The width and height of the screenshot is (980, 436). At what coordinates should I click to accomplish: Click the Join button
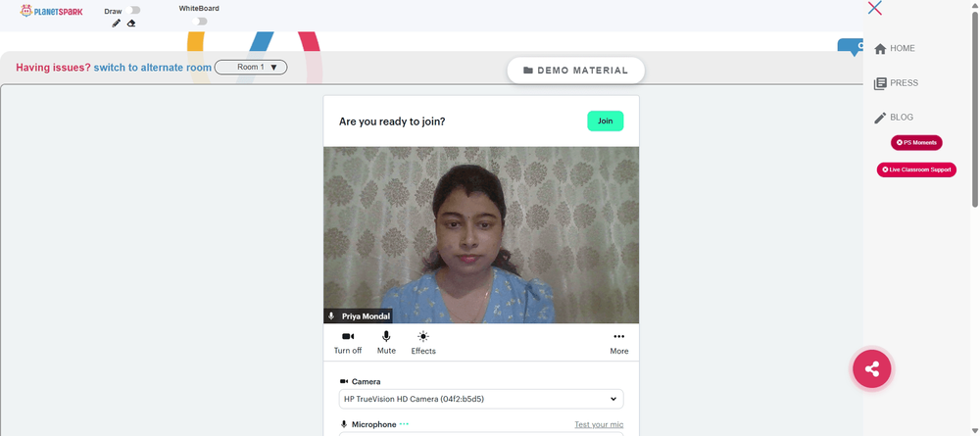(x=605, y=121)
